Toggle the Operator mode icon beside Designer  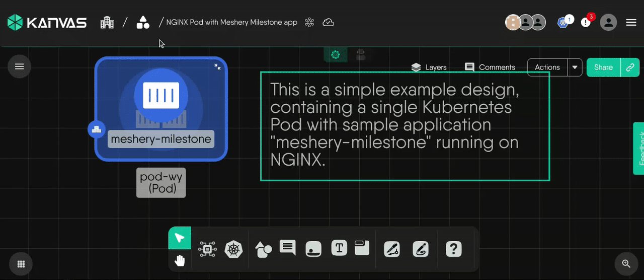point(360,55)
